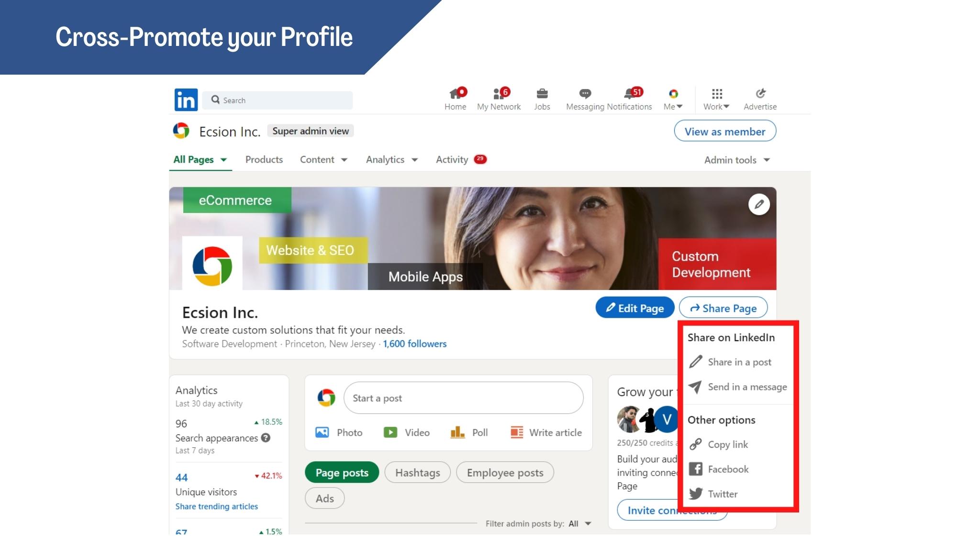Screen dimensions: 980x555
Task: Open the Me profile menu
Action: 673,99
